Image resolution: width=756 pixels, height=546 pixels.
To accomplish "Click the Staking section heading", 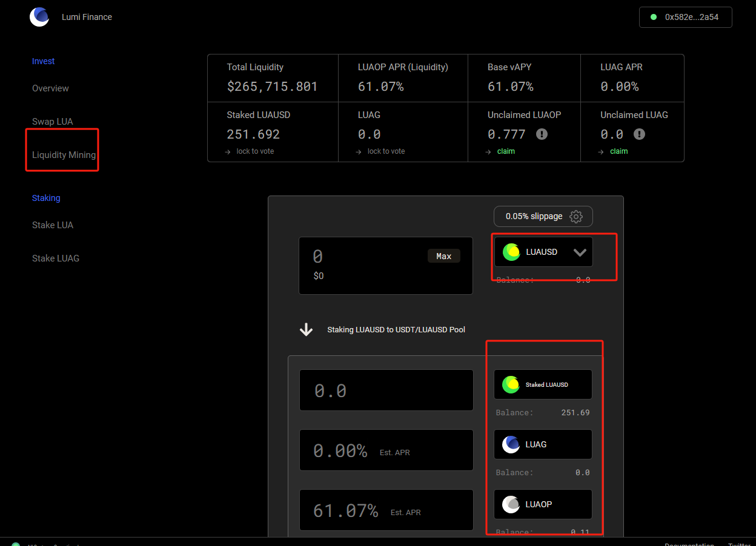I will [x=46, y=198].
